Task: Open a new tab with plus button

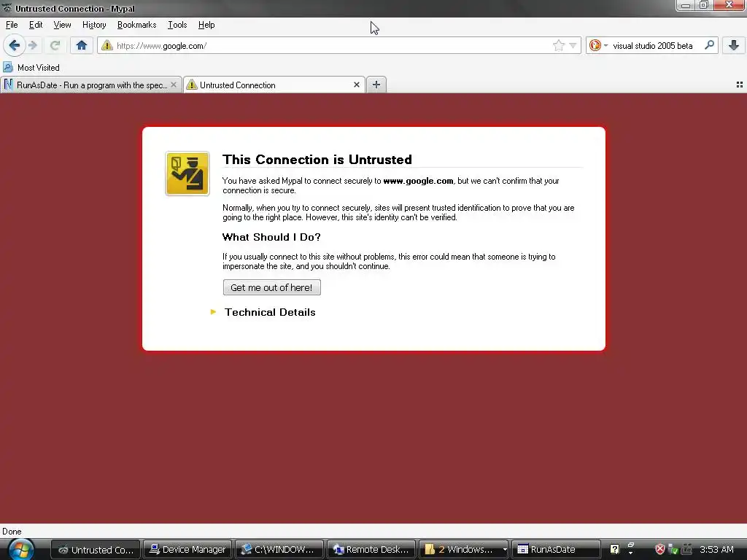Action: (376, 85)
